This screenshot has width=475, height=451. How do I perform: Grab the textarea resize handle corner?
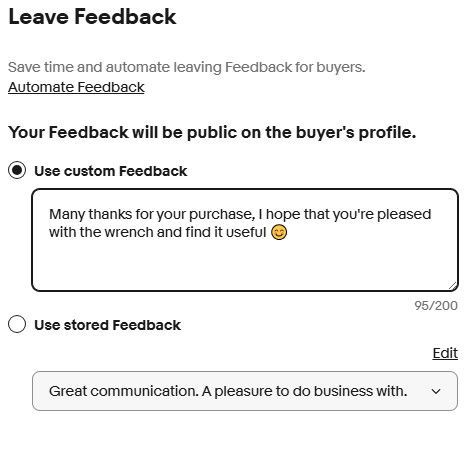(x=452, y=285)
